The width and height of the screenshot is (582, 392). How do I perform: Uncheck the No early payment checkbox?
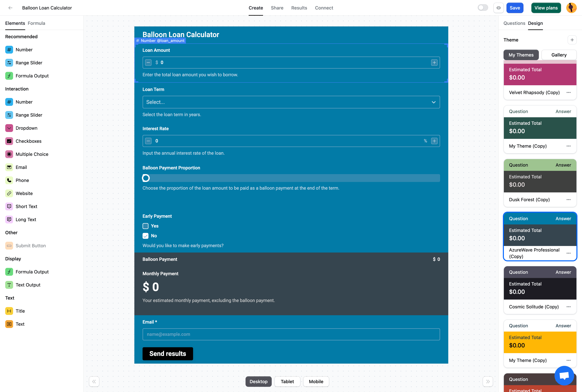click(145, 236)
